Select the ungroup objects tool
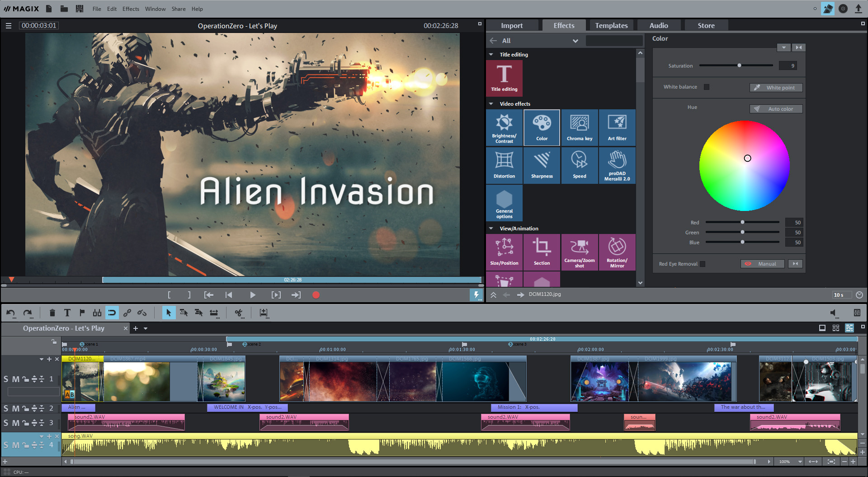Image resolution: width=868 pixels, height=477 pixels. 142,313
